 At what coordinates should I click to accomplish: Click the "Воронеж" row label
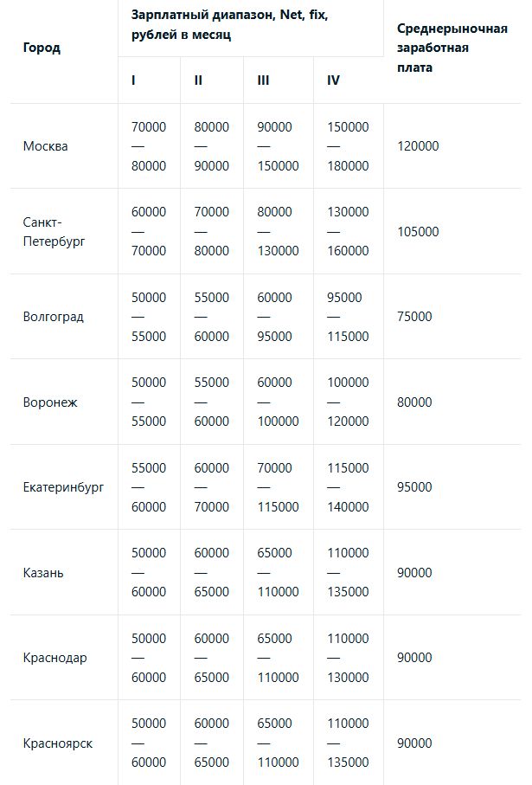[x=50, y=402]
